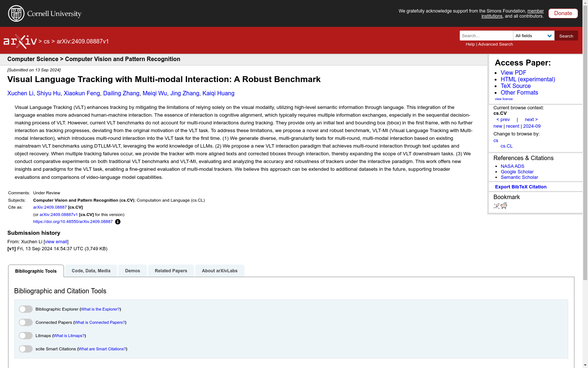Click the Cornell University logo
The width and height of the screenshot is (588, 368).
(44, 13)
